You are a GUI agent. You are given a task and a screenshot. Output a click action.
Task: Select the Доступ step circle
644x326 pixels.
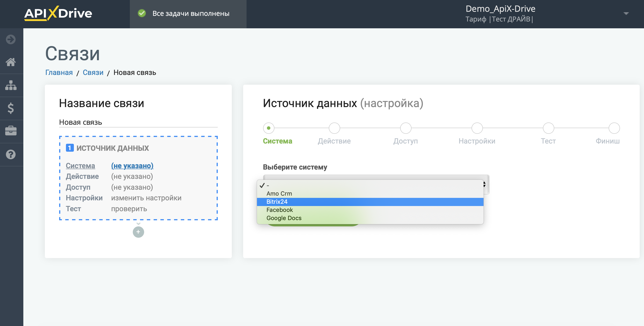click(405, 128)
